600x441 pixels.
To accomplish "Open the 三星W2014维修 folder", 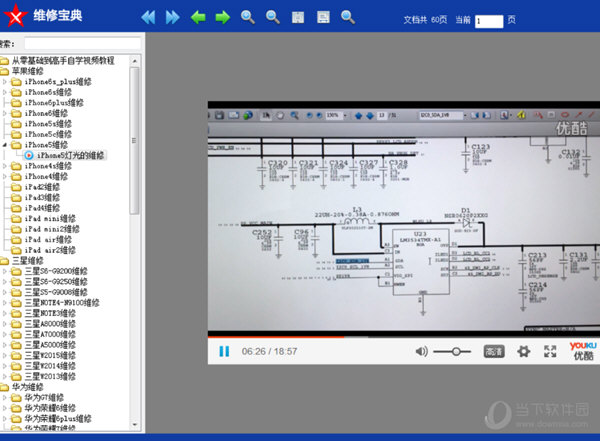I will (x=50, y=366).
